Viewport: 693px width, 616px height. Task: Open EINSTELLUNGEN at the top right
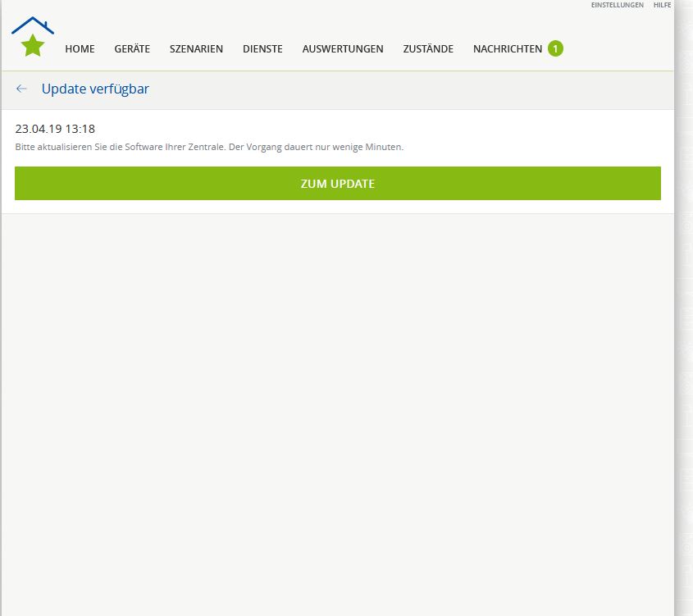[617, 5]
